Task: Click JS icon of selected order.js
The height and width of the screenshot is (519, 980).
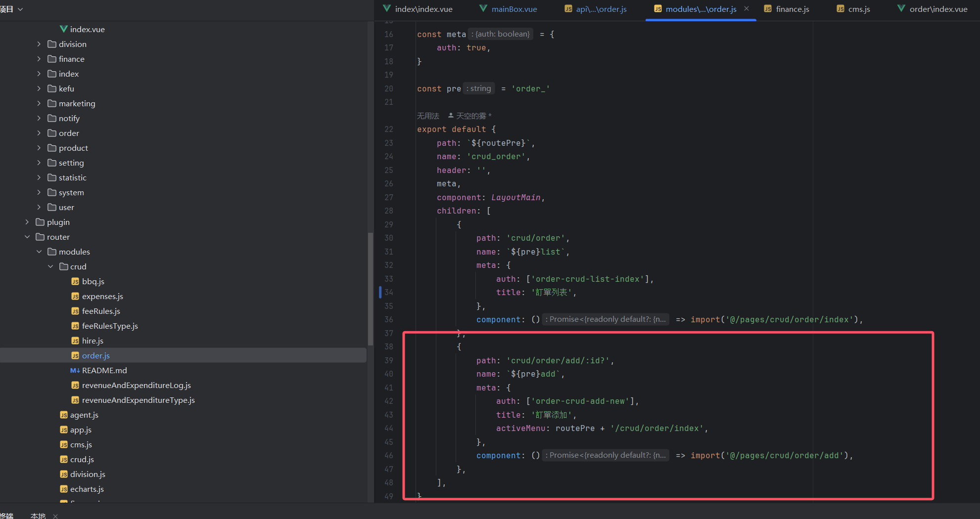Action: (x=75, y=355)
